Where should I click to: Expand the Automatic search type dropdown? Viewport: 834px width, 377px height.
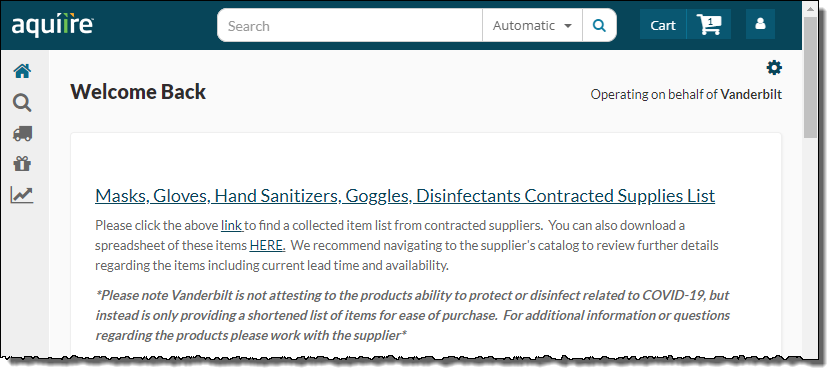coord(532,25)
